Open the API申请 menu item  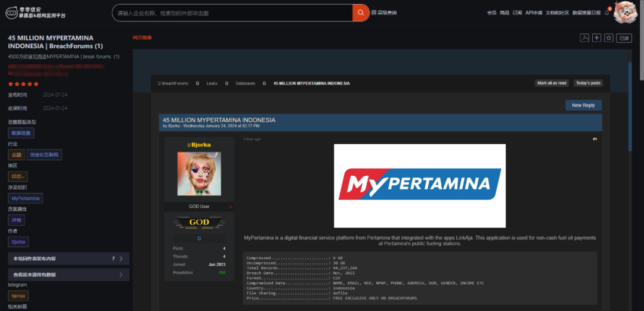pyautogui.click(x=534, y=13)
